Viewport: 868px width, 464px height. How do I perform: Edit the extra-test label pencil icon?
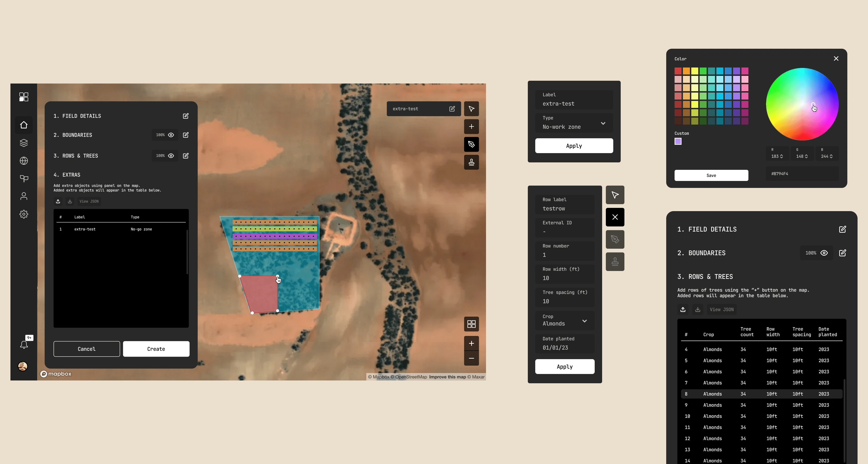coord(452,109)
